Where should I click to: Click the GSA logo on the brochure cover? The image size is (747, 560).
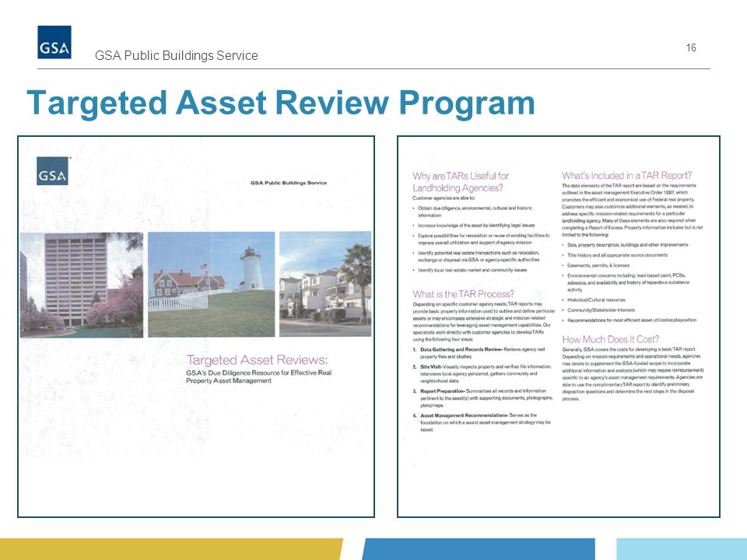[x=52, y=171]
